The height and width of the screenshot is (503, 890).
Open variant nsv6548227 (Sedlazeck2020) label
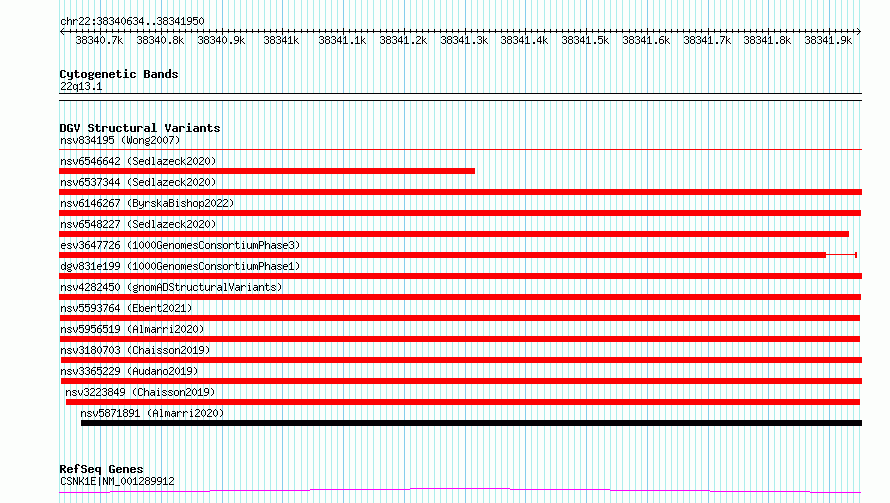point(138,224)
